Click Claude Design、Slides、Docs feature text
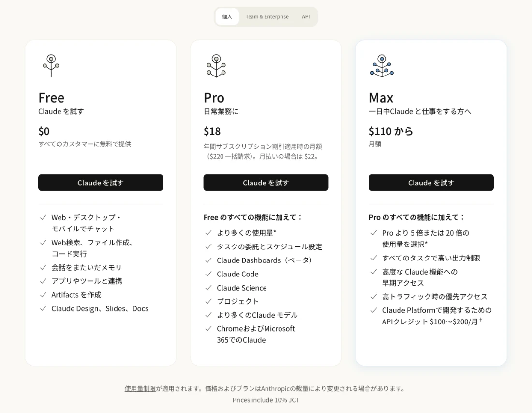 (100, 308)
